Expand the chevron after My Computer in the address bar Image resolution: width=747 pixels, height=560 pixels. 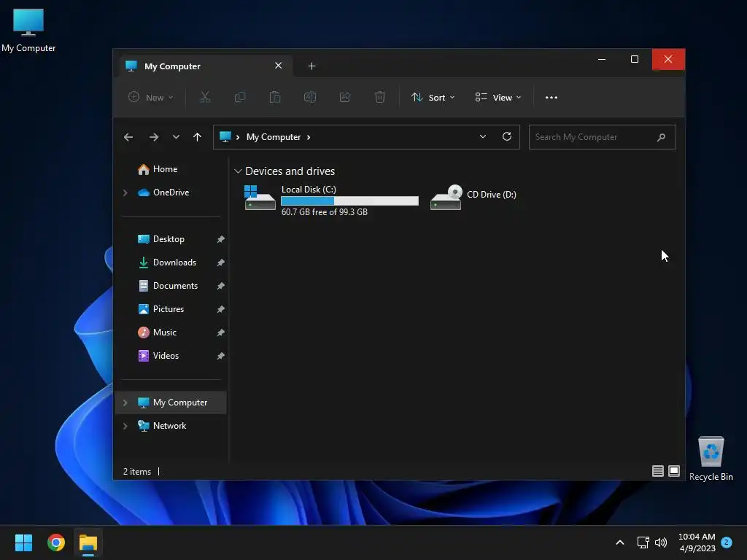pos(309,137)
